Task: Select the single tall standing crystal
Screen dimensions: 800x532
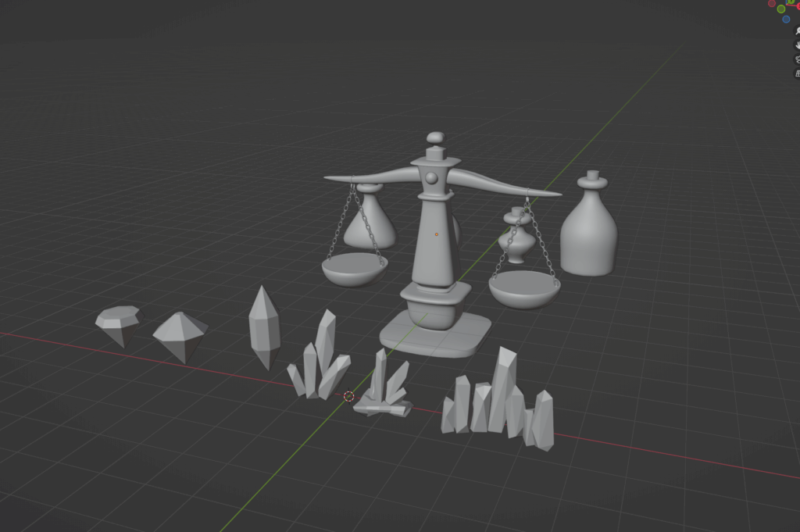Action: (264, 327)
